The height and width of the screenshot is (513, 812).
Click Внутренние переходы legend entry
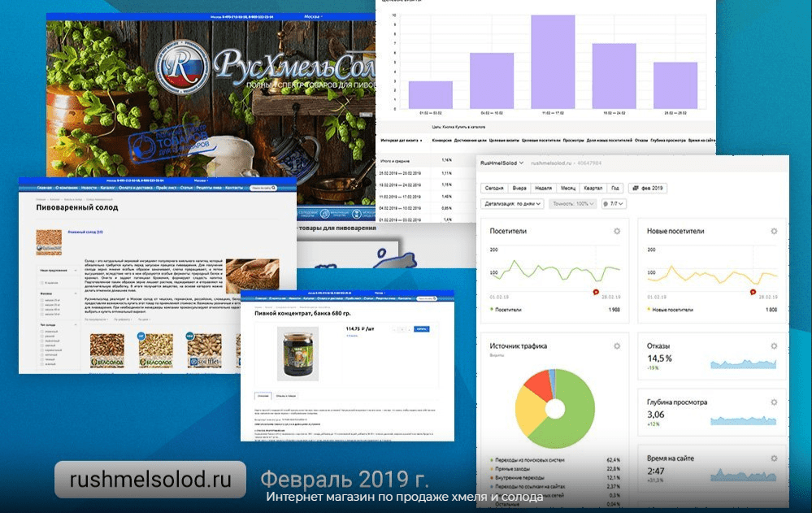[x=519, y=478]
